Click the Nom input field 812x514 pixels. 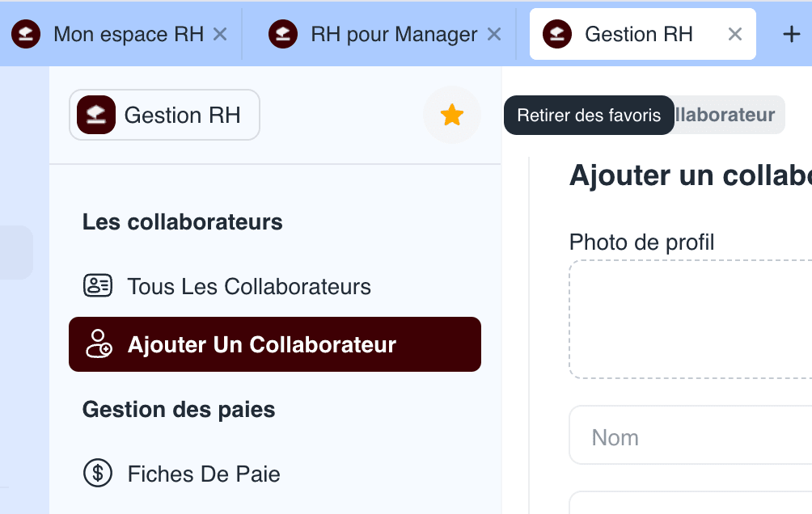coord(691,436)
